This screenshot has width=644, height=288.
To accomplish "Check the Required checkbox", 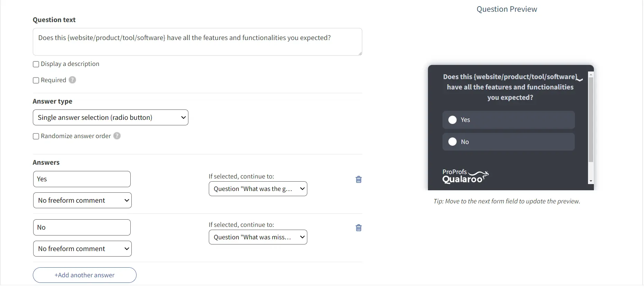I will click(x=36, y=80).
